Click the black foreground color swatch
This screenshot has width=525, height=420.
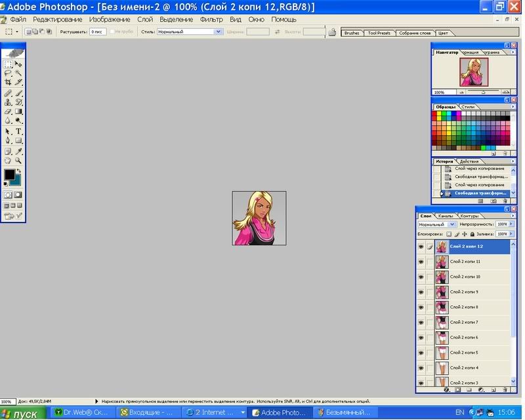pyautogui.click(x=9, y=175)
